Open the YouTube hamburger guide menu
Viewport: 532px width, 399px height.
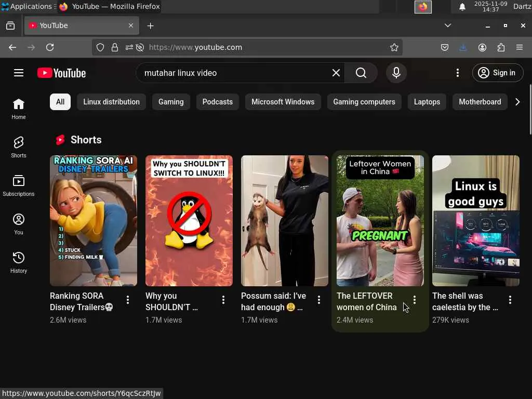[x=19, y=73]
